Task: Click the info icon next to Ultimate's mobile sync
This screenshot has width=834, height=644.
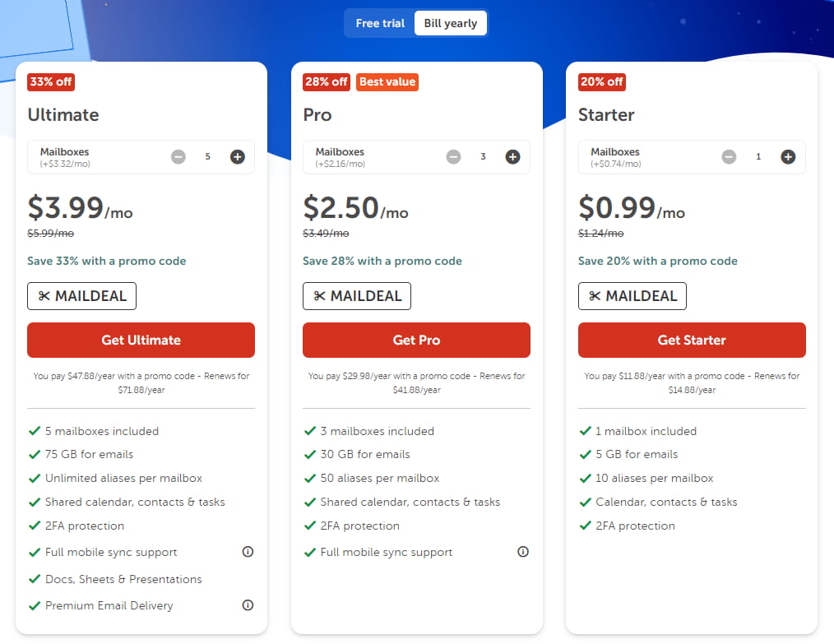Action: pos(248,552)
